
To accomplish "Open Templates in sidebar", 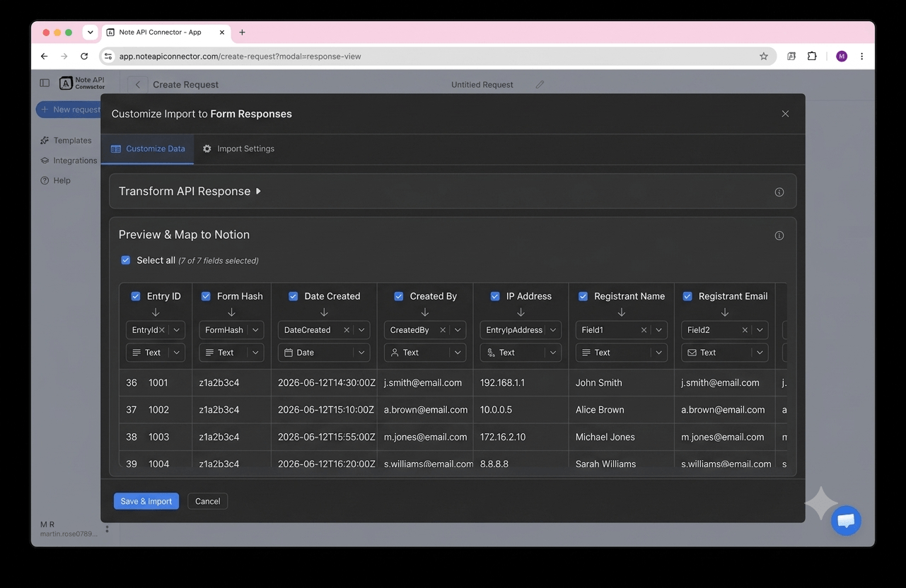I will tap(66, 141).
